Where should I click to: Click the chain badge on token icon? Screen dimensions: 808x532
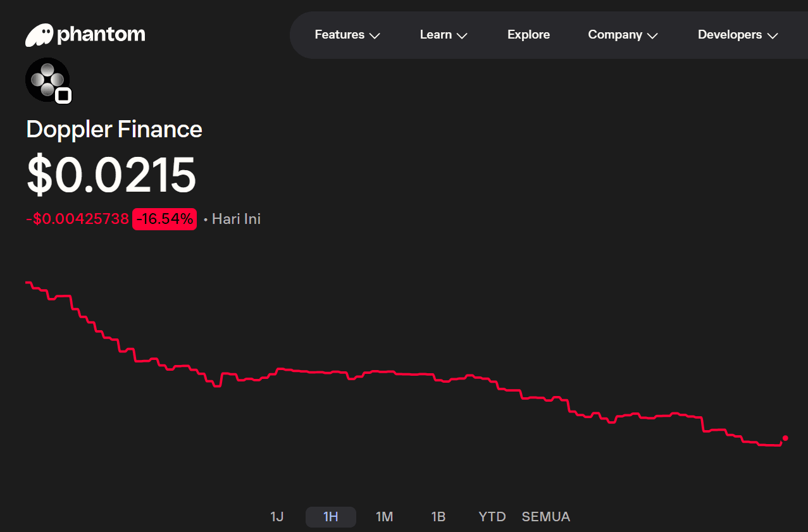[63, 96]
